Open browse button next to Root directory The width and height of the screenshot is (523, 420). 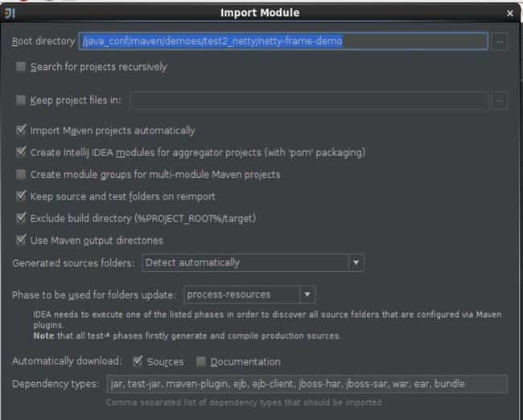[500, 42]
